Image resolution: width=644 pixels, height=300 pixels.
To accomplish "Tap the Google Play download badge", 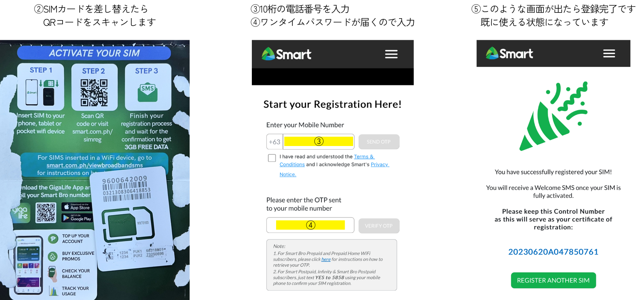I will (77, 218).
